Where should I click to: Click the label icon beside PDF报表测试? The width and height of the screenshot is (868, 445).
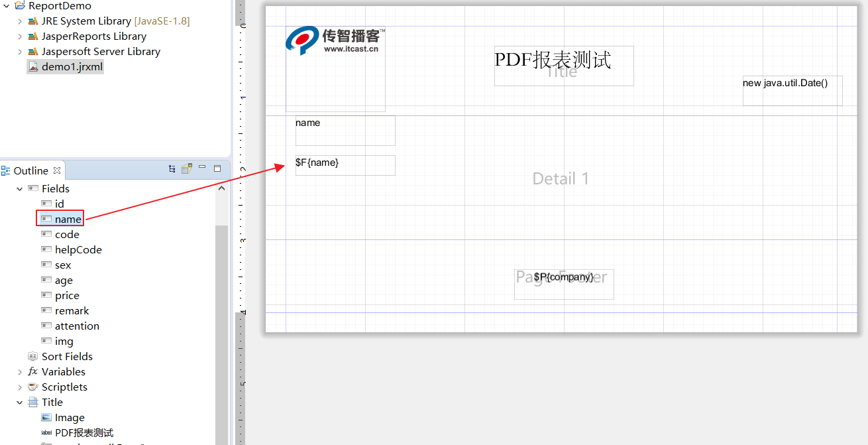[x=46, y=432]
